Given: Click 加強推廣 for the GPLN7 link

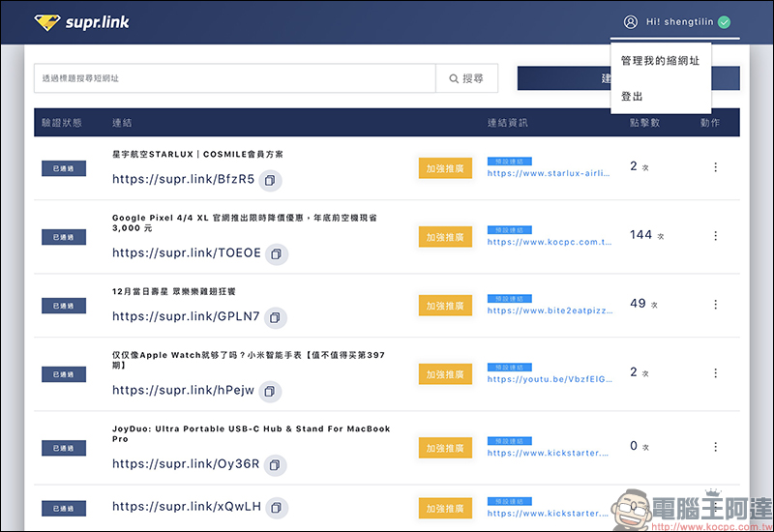Looking at the screenshot, I should [x=445, y=306].
